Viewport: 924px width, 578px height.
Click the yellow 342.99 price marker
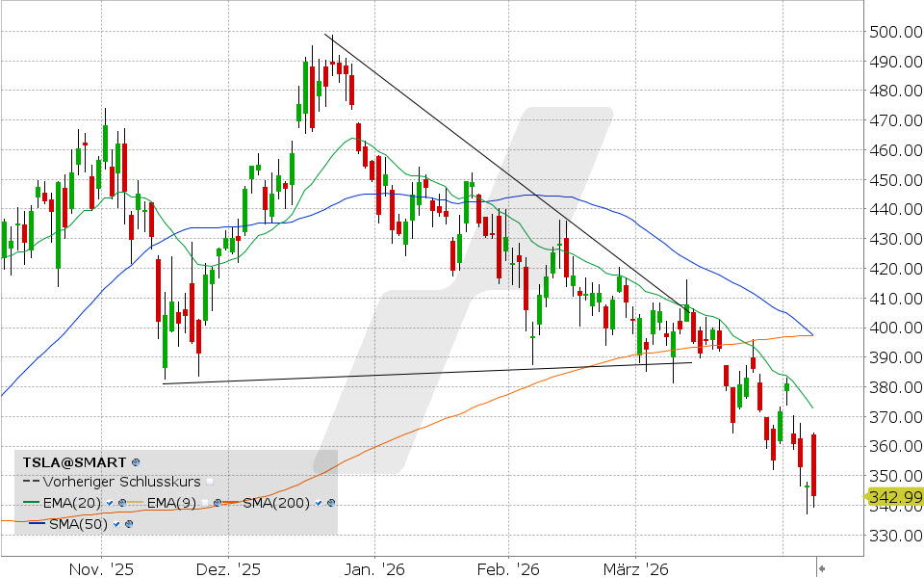(894, 497)
